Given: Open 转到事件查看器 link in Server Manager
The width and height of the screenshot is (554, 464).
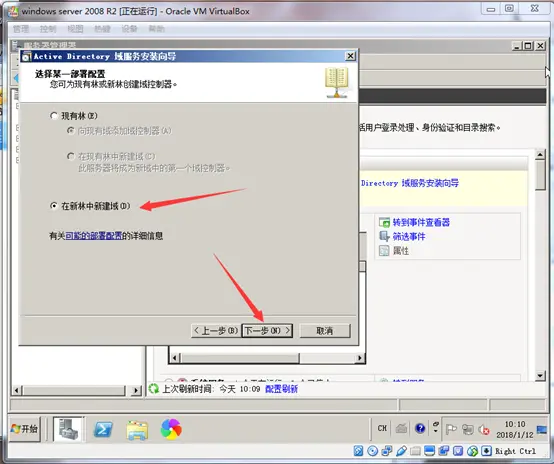Looking at the screenshot, I should (x=421, y=222).
